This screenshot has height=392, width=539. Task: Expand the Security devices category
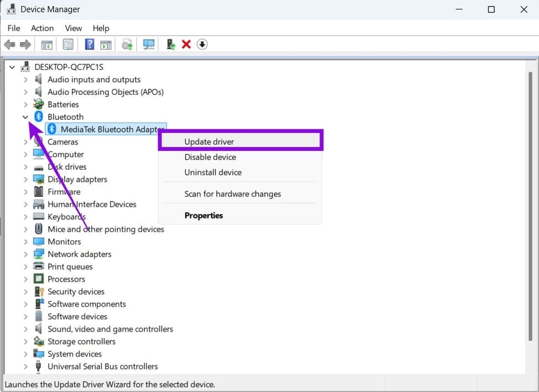pos(26,292)
